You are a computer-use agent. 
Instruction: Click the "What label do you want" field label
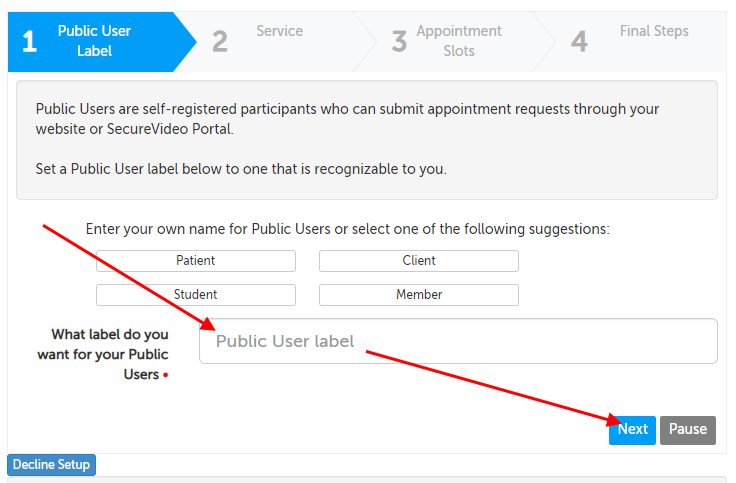[103, 354]
